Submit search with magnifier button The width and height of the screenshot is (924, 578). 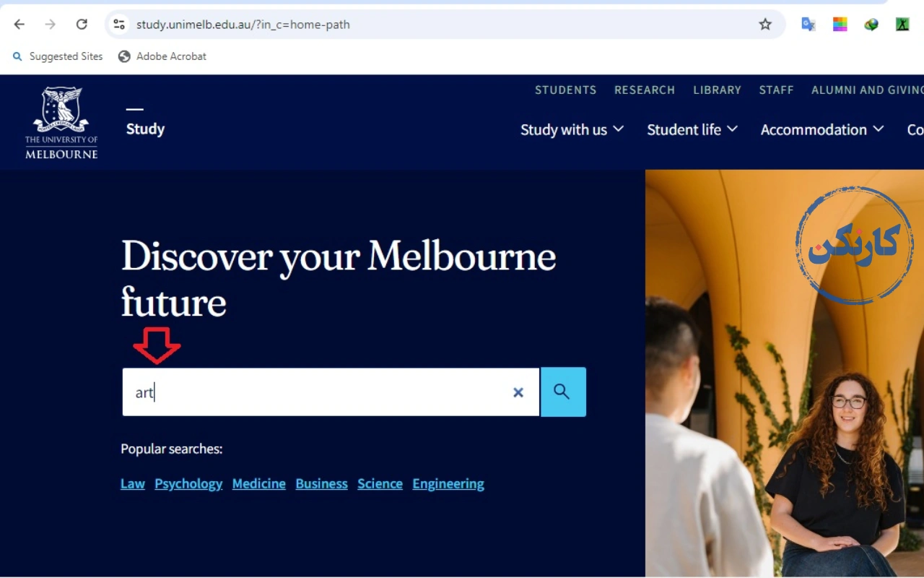click(x=563, y=392)
